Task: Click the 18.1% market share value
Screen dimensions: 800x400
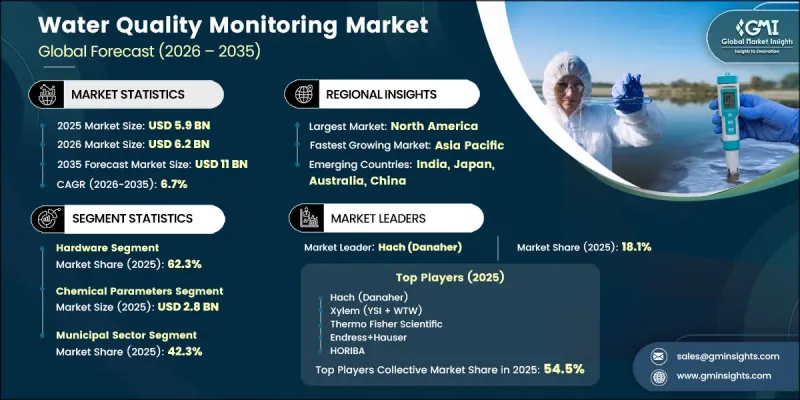Action: 636,247
